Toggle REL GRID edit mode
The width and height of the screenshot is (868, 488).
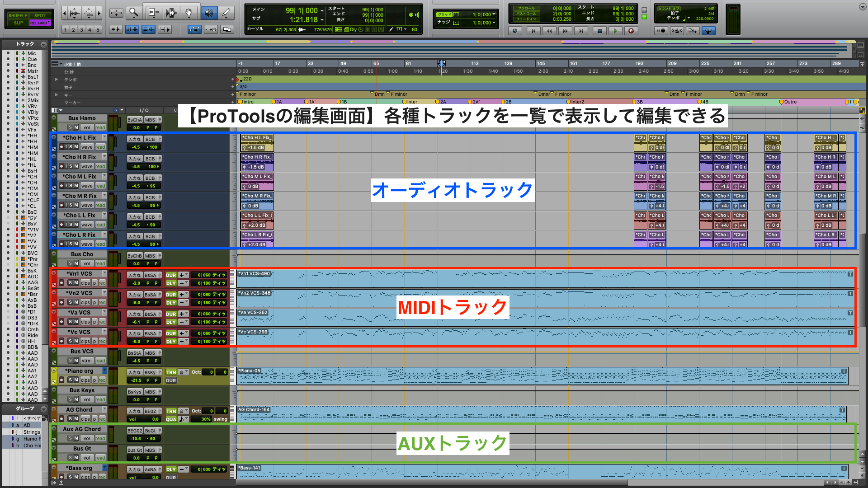40,23
